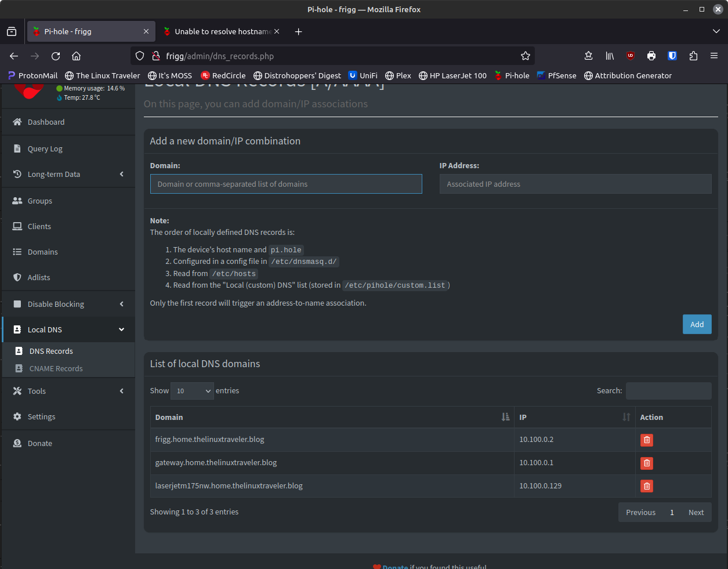
Task: Expand the Long-term Data menu
Action: 68,175
